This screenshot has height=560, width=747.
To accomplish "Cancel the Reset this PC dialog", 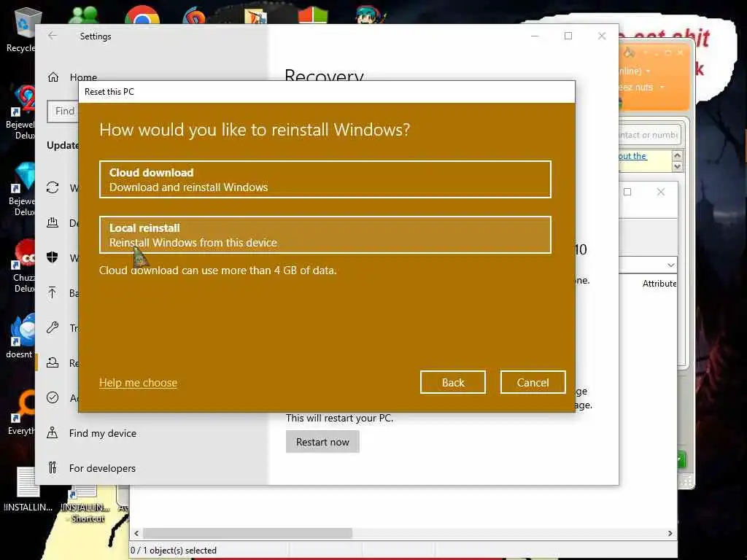I will pyautogui.click(x=533, y=382).
